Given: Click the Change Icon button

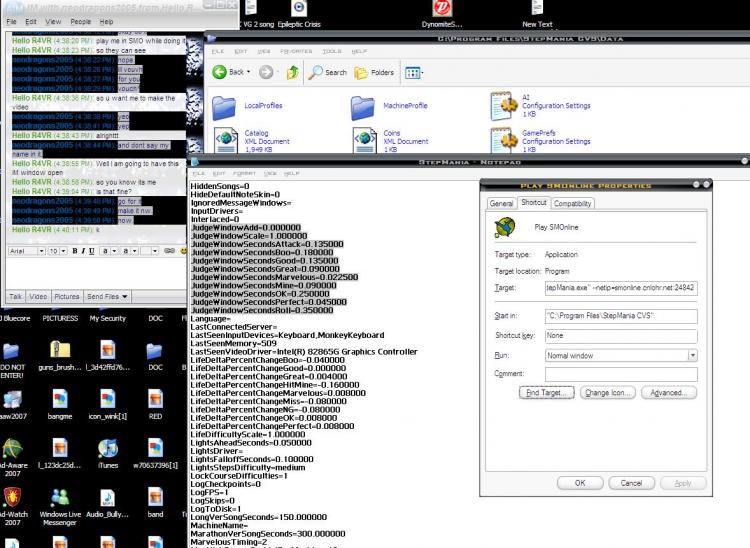Looking at the screenshot, I should [607, 393].
